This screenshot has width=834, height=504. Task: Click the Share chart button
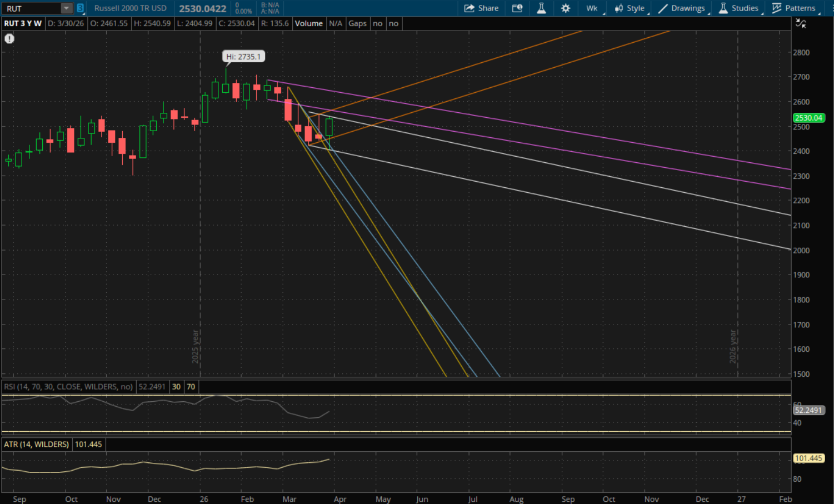point(481,8)
